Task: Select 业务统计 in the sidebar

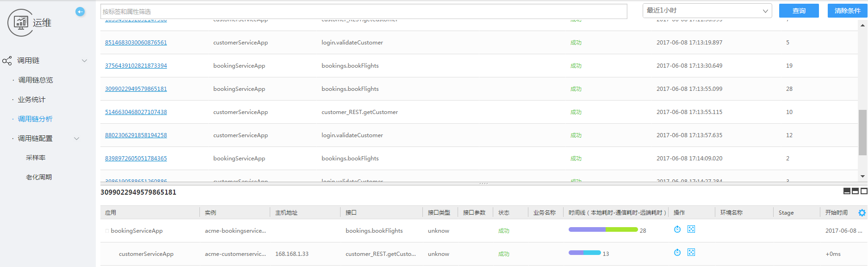Action: pyautogui.click(x=31, y=100)
